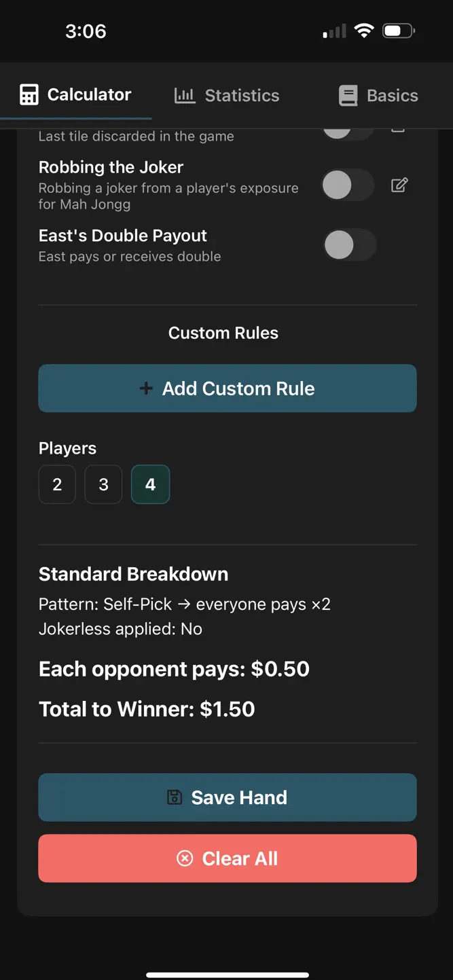Toggle the Robbing the Joker switch
The width and height of the screenshot is (453, 980).
(x=348, y=185)
